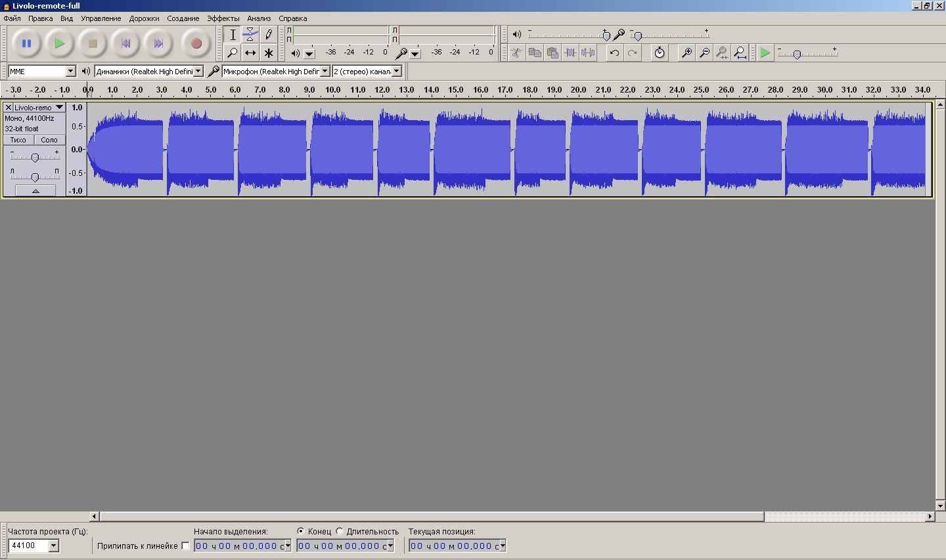This screenshot has height=560, width=946.
Task: Open the Создание menu
Action: [x=183, y=18]
